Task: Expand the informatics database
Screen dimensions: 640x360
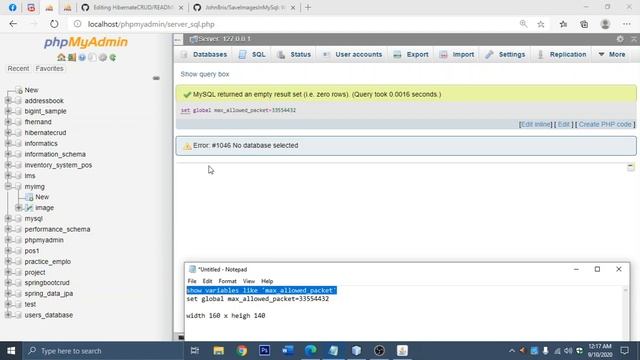Action: coord(8,143)
